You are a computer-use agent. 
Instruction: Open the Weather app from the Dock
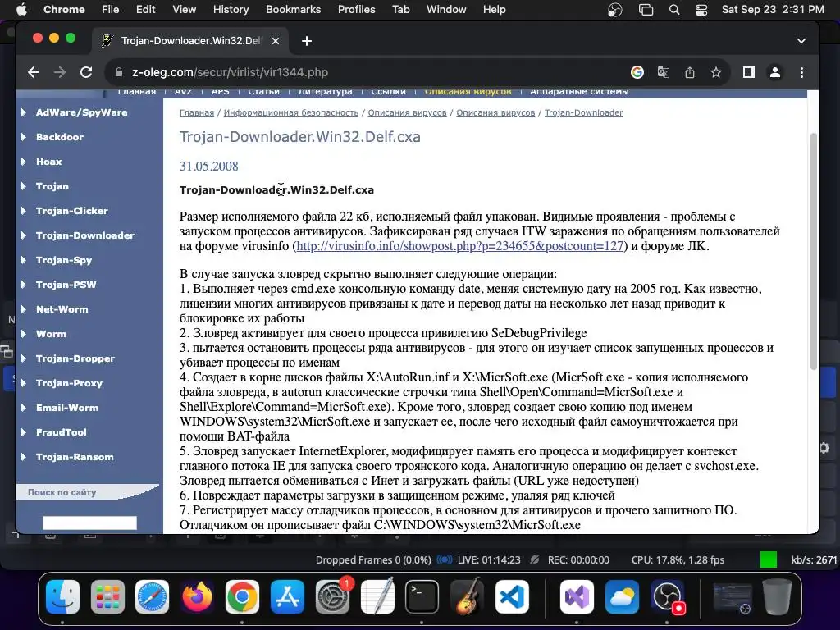(622, 597)
